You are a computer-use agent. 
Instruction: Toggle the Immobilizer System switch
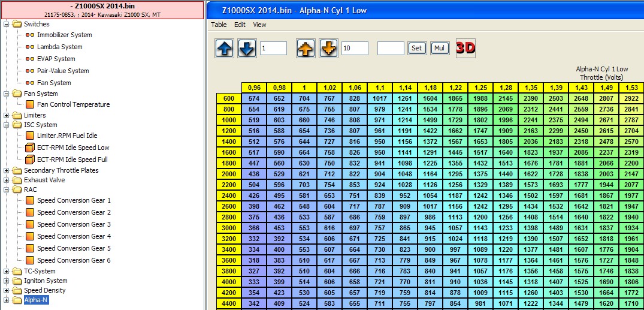coord(29,35)
